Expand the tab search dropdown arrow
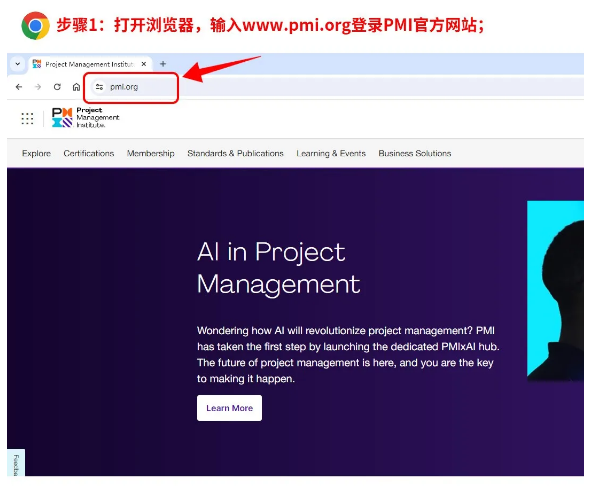The width and height of the screenshot is (595, 488). tap(17, 64)
